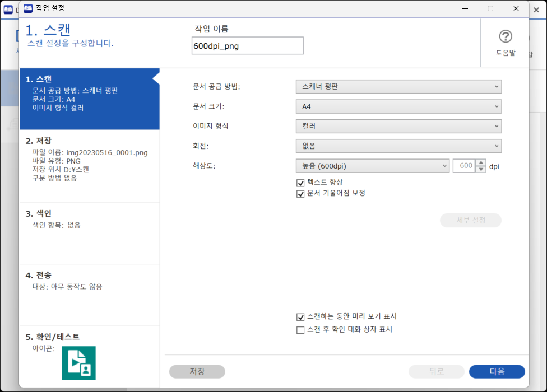Click the 뒤로 button

click(437, 371)
